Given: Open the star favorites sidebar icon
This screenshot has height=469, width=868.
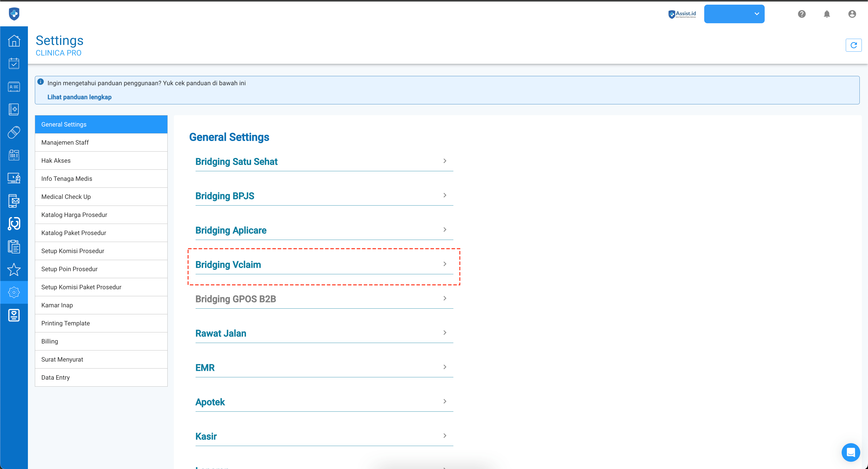Looking at the screenshot, I should click(x=14, y=270).
